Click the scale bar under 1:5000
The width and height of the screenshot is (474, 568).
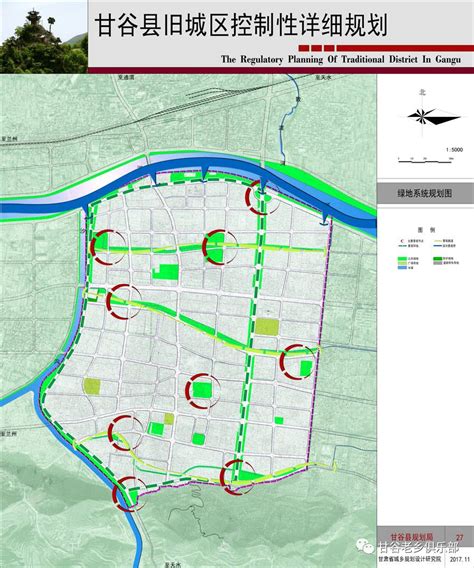pos(425,160)
